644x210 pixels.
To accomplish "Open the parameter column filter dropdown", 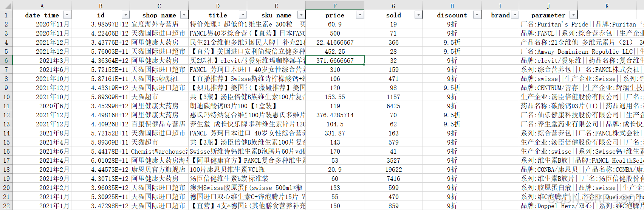I will tap(573, 15).
